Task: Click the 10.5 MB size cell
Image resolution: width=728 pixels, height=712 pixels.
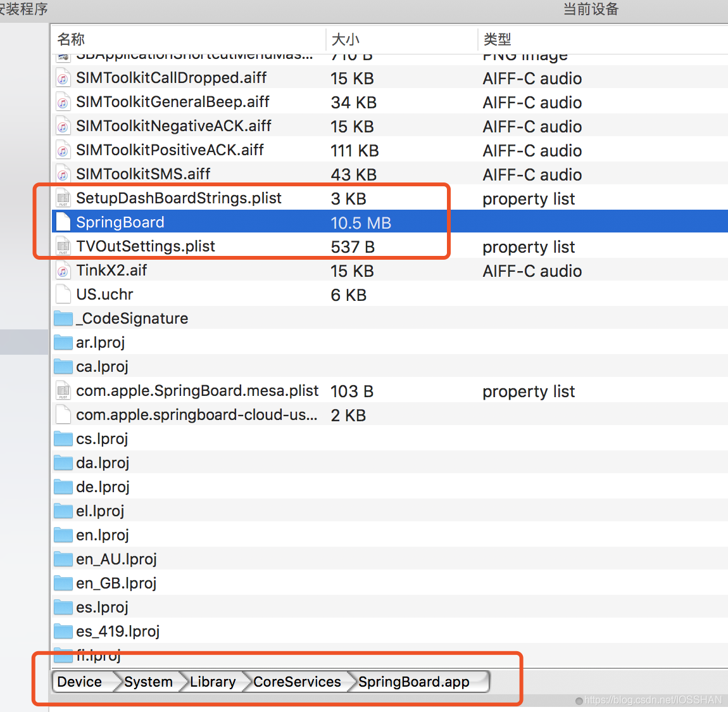Action: (x=361, y=223)
